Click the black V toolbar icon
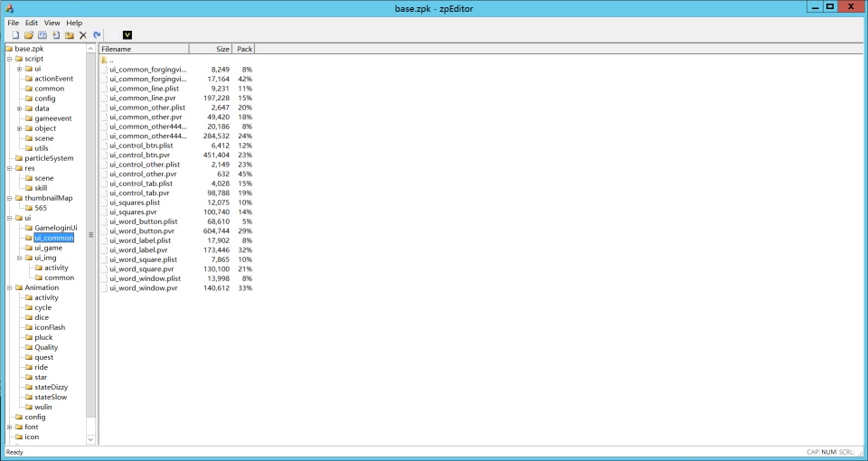868x461 pixels. coord(127,35)
